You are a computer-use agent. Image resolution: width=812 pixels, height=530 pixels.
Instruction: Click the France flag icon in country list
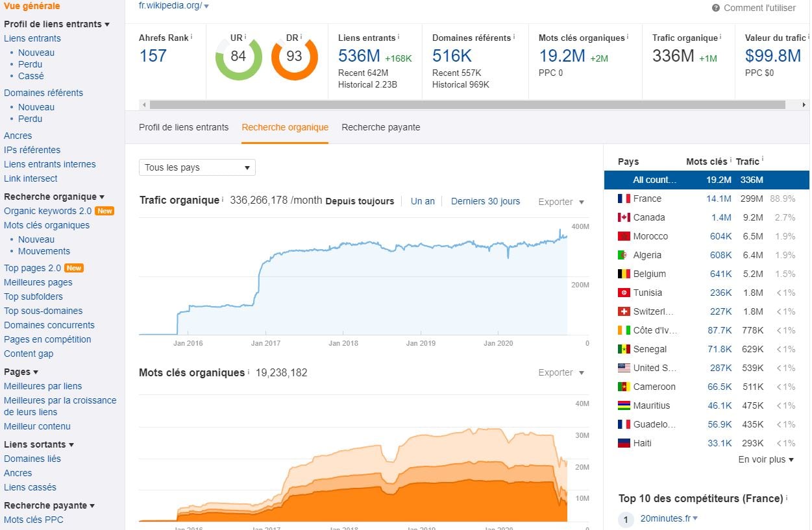click(x=624, y=199)
